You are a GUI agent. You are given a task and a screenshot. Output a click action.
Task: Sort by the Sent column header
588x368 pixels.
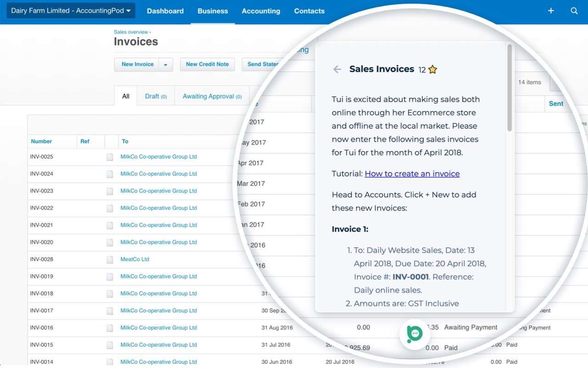[x=556, y=103]
